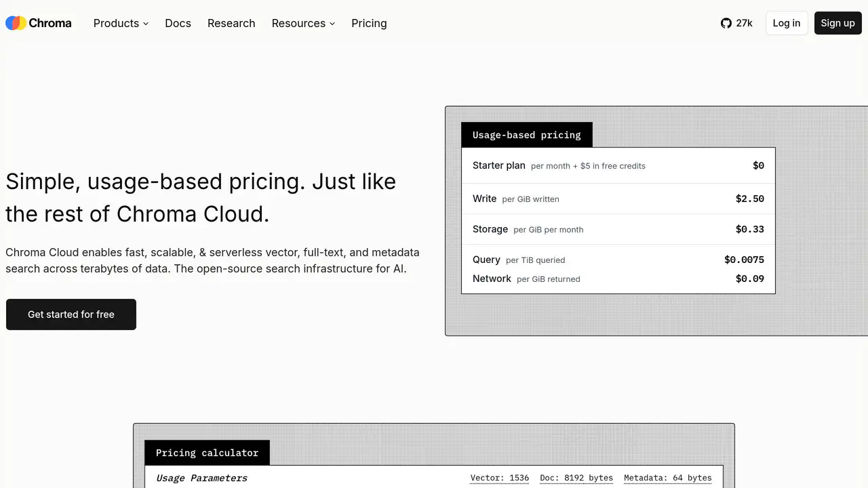Click the Log in button
Viewport: 868px width, 488px height.
(x=787, y=23)
